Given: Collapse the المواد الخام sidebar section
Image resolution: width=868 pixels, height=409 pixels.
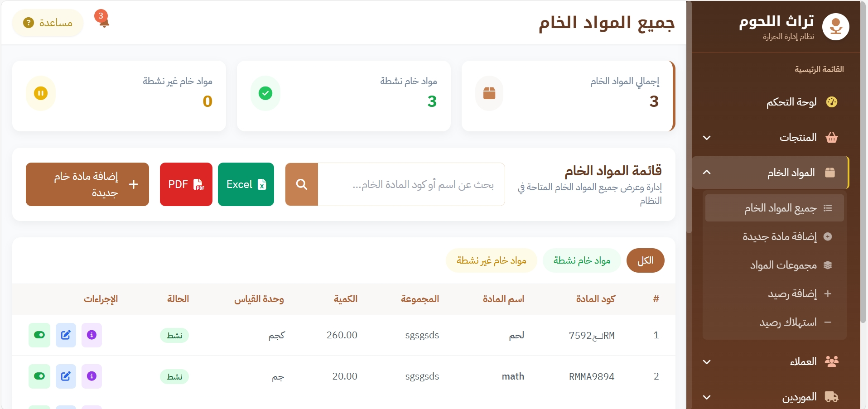Looking at the screenshot, I should (770, 173).
